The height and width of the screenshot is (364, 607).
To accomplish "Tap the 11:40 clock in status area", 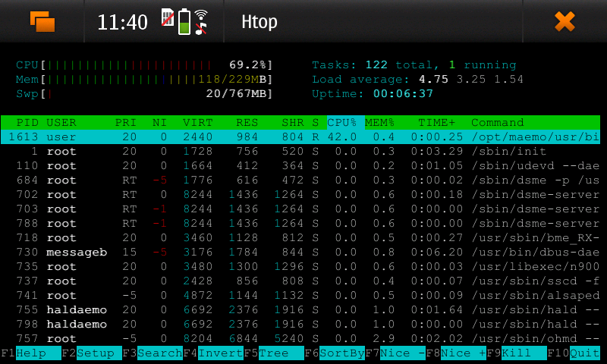I will (122, 23).
